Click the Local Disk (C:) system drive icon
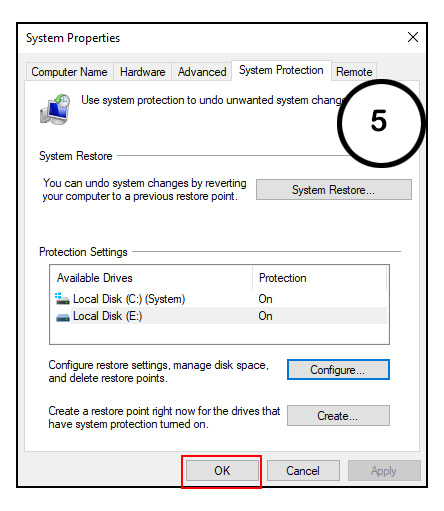This screenshot has height=511, width=444. click(62, 299)
